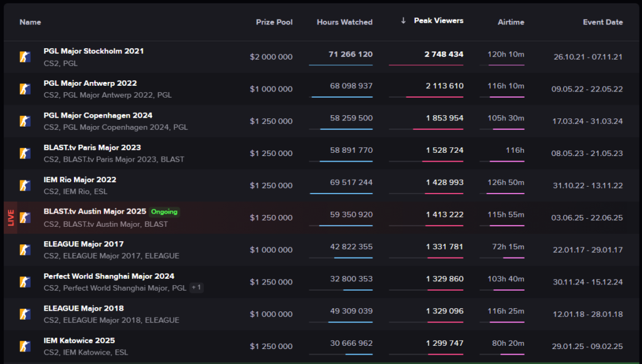Sort the tournaments by Name header
The image size is (642, 364).
tap(30, 22)
